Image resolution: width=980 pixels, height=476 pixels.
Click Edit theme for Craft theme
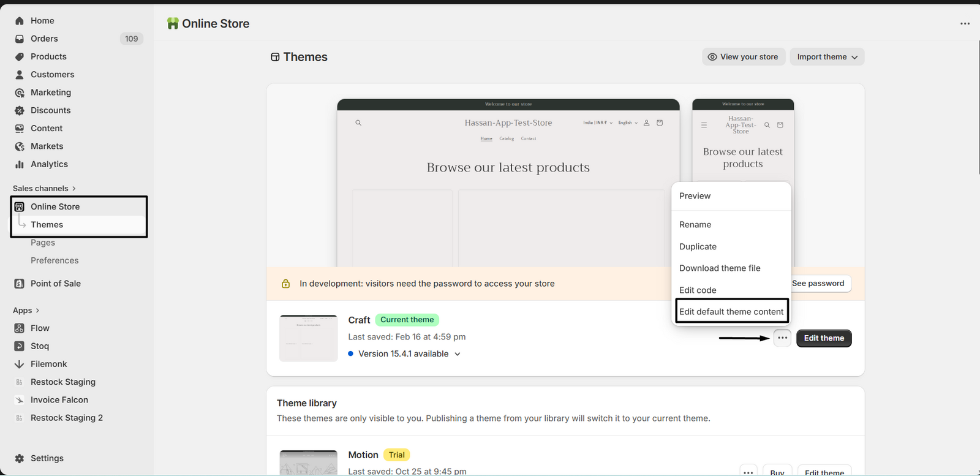coord(824,338)
